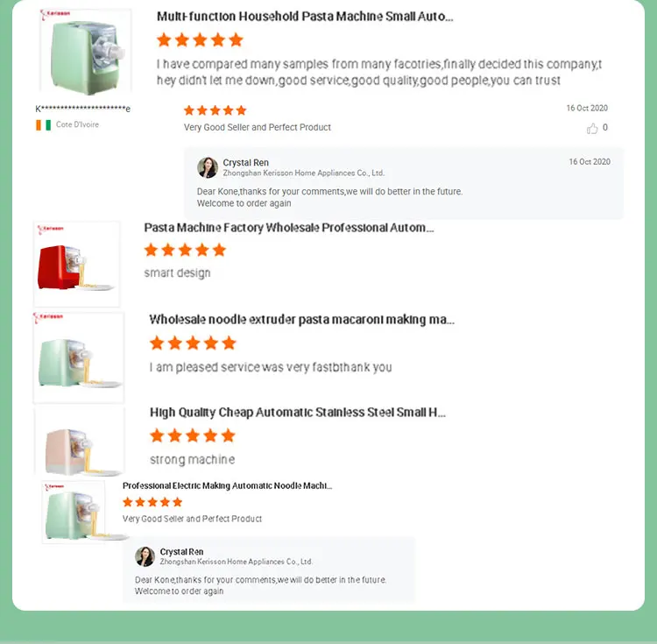Click the 'Zhongshan Kerisson Home Appliances' text in bottom reply
The height and width of the screenshot is (644, 657).
click(x=236, y=562)
